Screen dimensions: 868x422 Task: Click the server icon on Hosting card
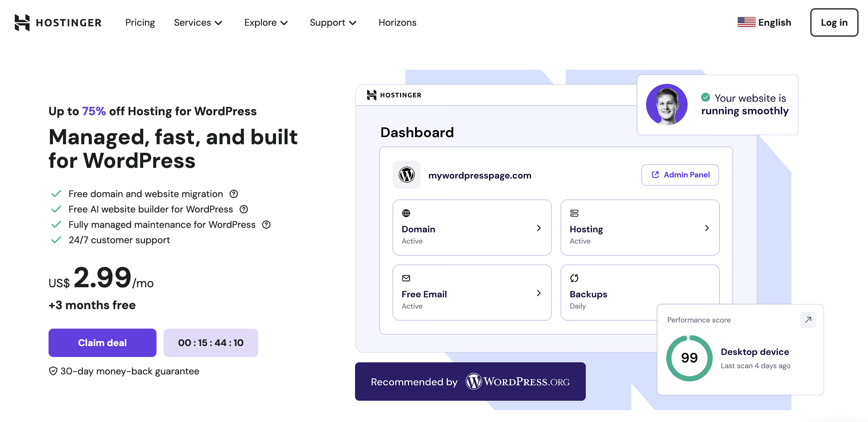tap(574, 213)
